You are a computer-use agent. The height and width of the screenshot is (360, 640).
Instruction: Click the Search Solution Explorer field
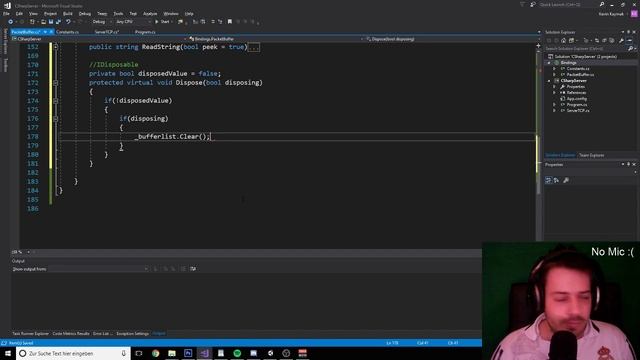(x=586, y=49)
